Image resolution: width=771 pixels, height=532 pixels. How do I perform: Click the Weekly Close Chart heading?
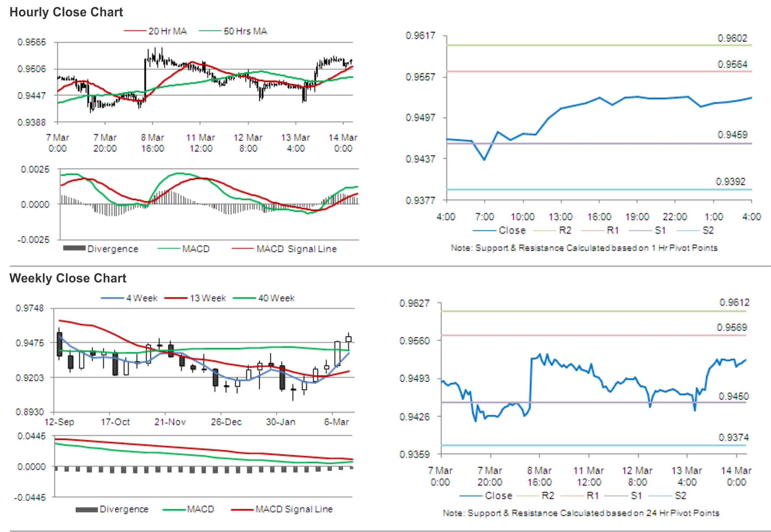(68, 278)
